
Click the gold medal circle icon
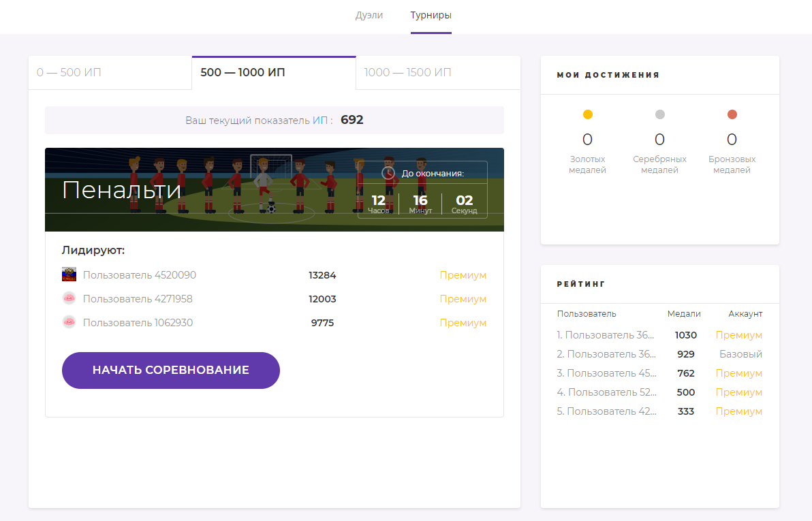pos(587,114)
